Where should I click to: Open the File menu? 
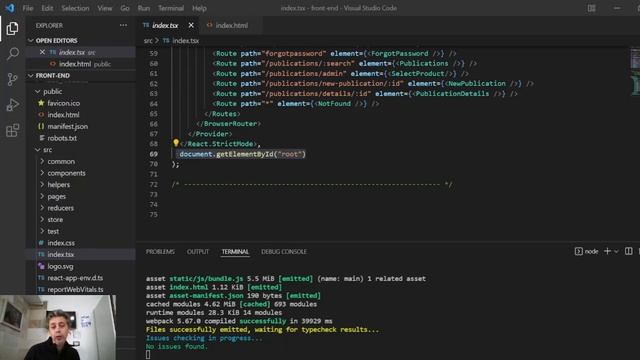(28, 8)
